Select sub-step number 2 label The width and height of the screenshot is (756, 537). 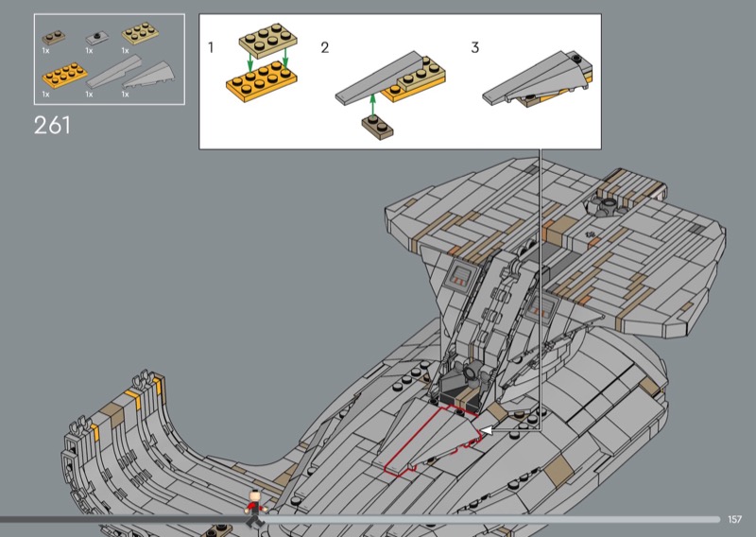coord(324,46)
